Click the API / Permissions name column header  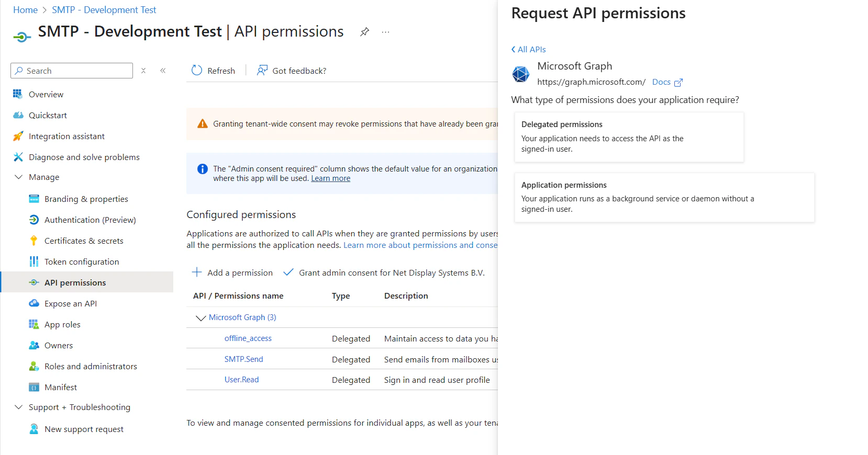(238, 296)
